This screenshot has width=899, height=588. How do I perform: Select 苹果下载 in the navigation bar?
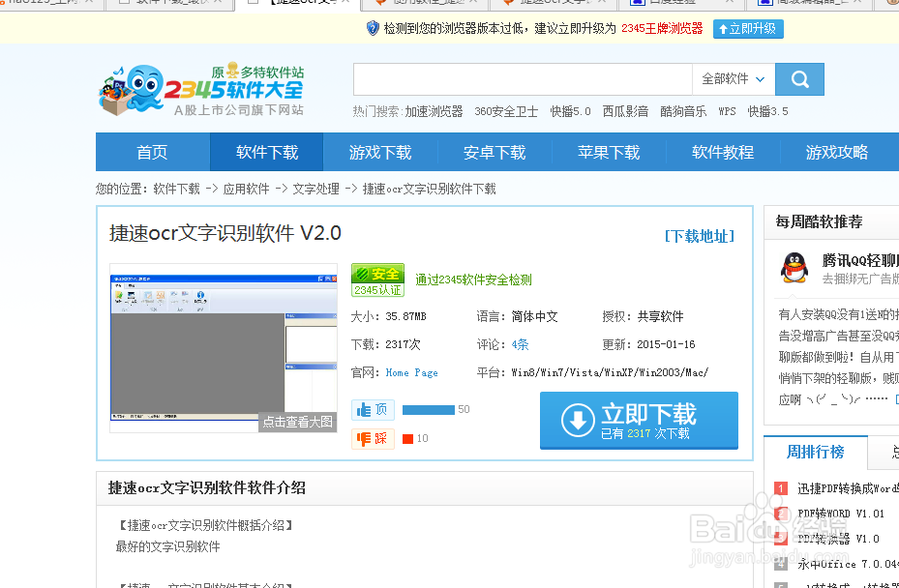[x=608, y=152]
